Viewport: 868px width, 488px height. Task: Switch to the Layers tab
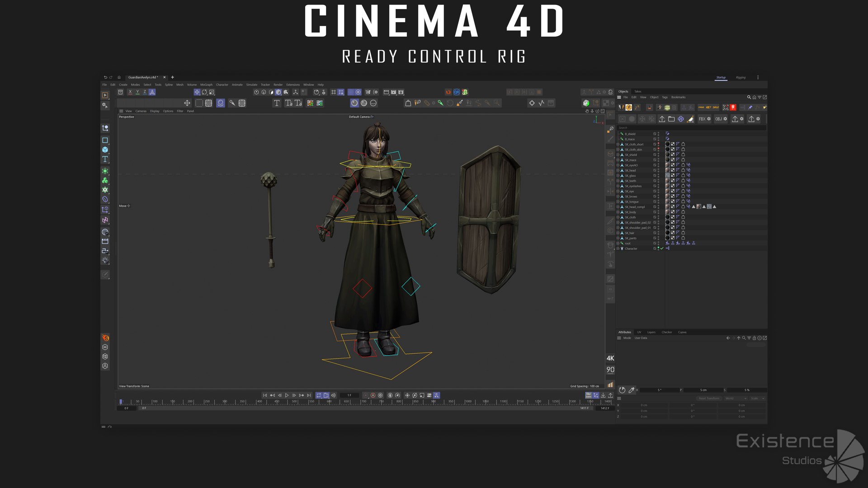pos(651,332)
